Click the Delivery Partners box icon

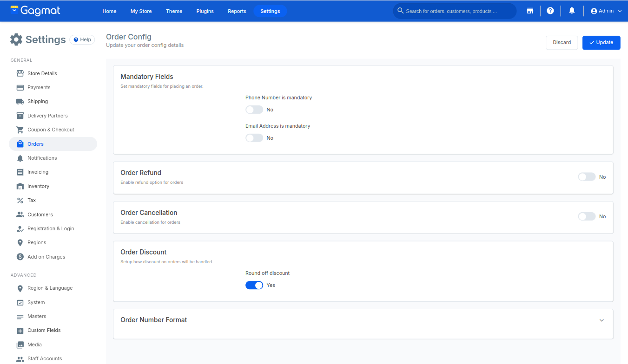[x=20, y=116]
